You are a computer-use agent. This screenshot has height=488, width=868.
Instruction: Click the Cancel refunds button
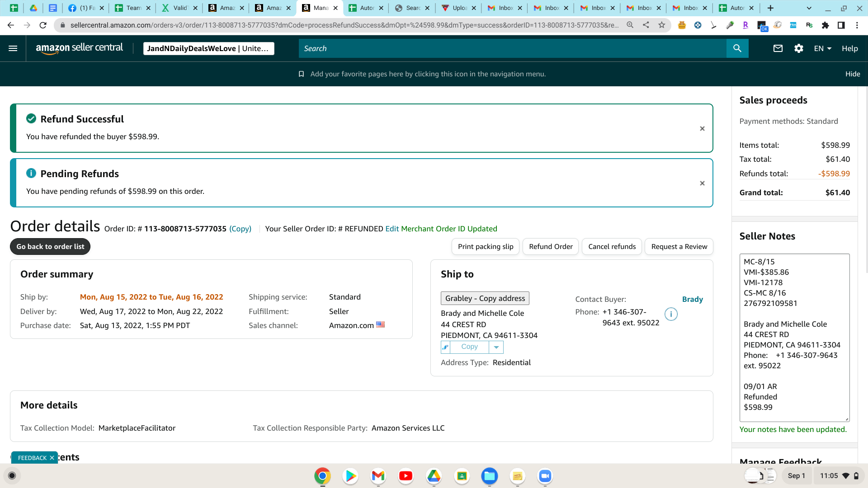(612, 247)
